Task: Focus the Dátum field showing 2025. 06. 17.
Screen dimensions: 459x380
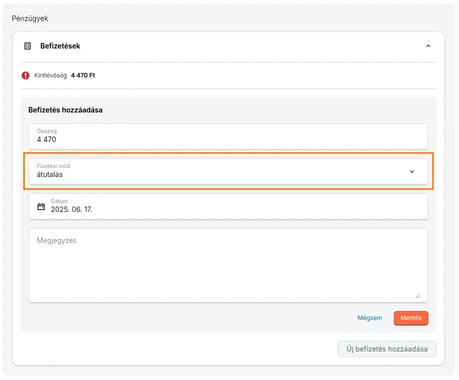Action: (x=228, y=206)
